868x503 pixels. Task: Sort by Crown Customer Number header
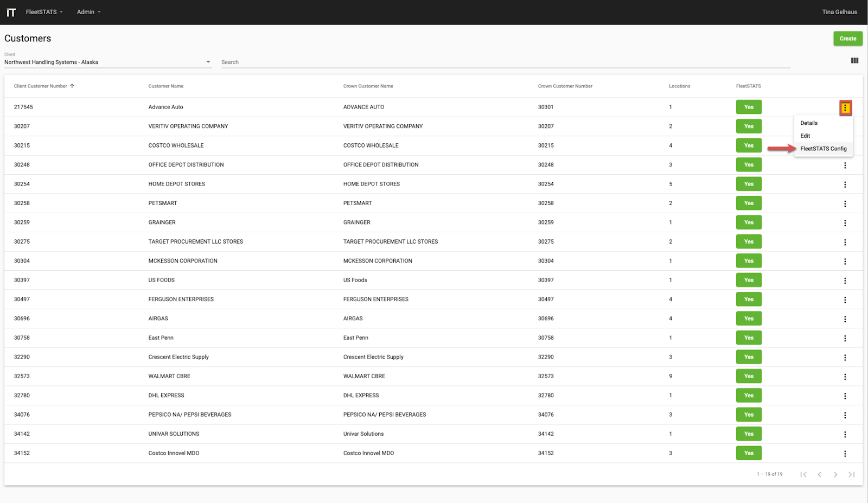point(565,86)
